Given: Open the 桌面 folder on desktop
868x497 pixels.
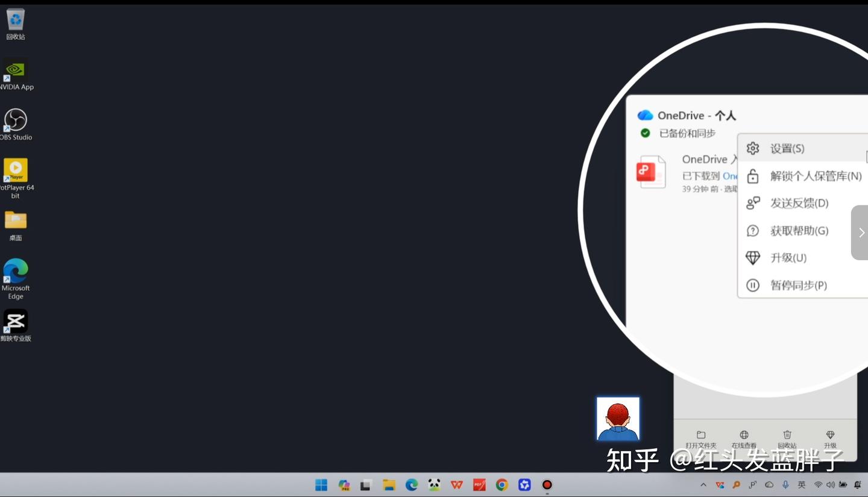Looking at the screenshot, I should 16,225.
